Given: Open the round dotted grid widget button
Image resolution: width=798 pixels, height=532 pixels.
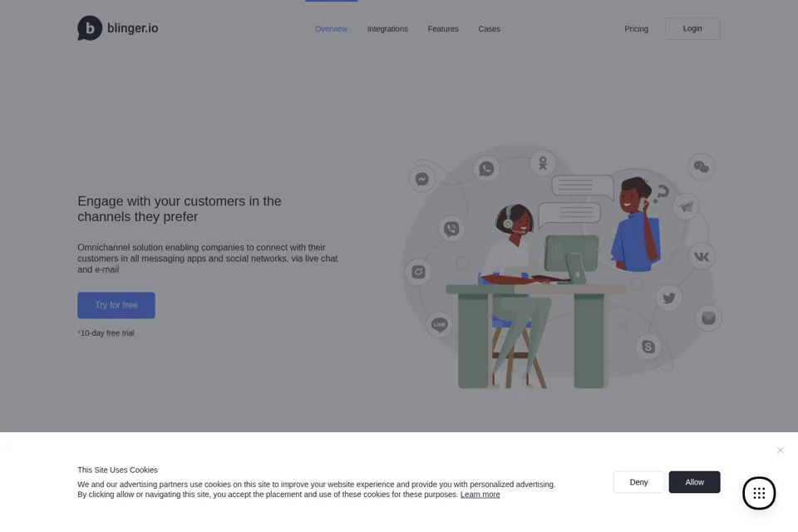Looking at the screenshot, I should [759, 493].
